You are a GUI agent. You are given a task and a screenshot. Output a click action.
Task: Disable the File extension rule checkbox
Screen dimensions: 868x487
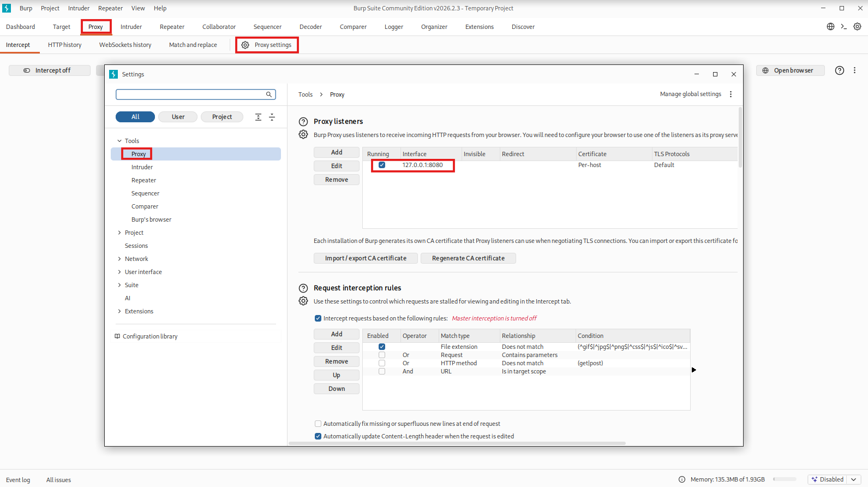coord(382,347)
